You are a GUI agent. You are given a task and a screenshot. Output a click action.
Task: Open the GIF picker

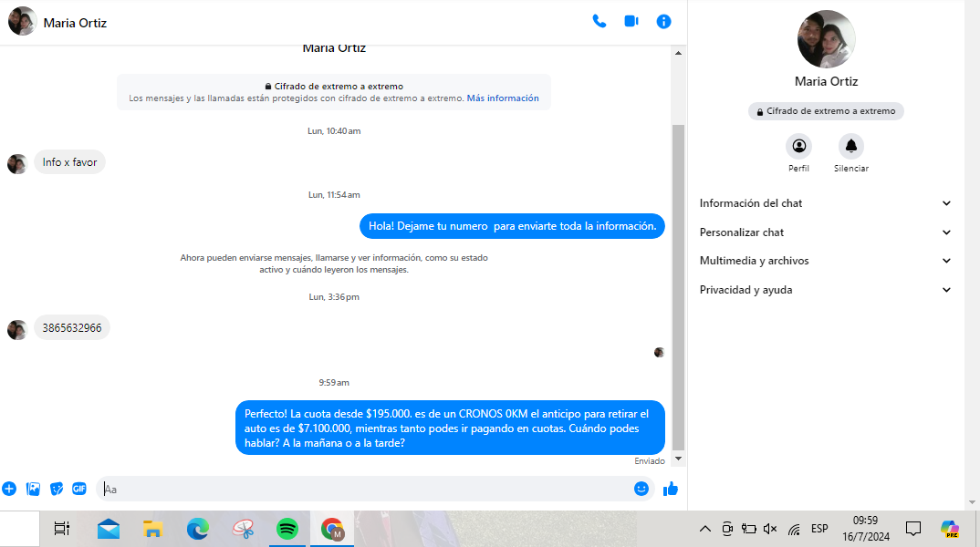79,489
